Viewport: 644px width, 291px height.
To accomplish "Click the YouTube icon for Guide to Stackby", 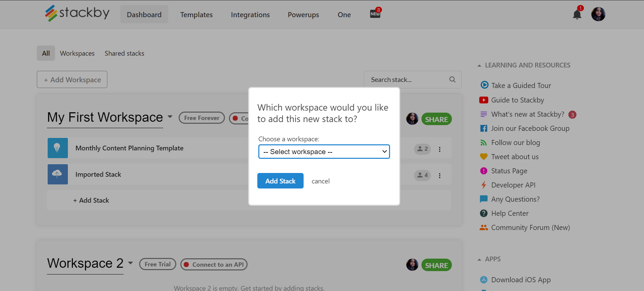I will click(484, 100).
